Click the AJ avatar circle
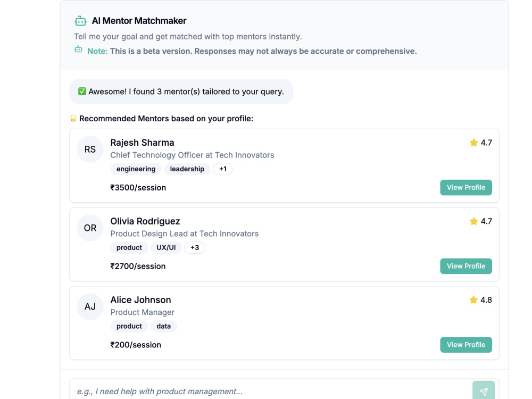The width and height of the screenshot is (532, 399). coord(90,307)
